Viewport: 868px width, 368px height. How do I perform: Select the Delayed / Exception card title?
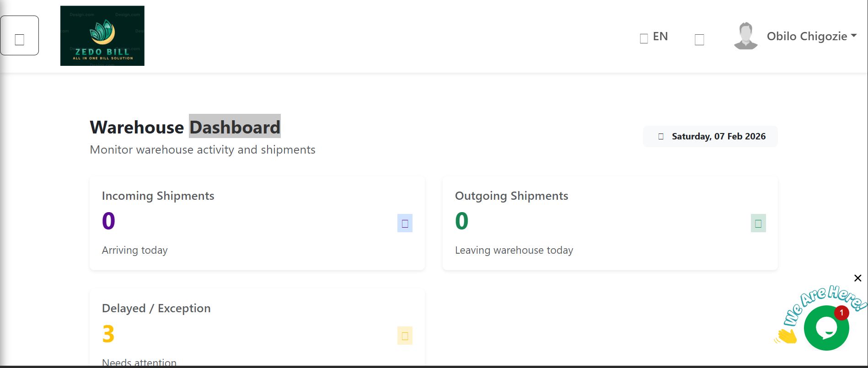click(156, 308)
